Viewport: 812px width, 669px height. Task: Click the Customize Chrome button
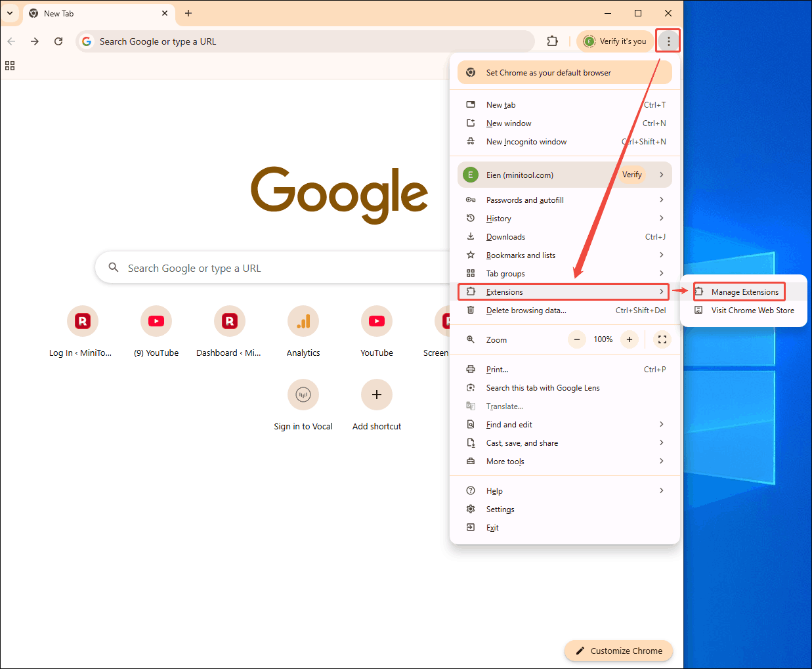(618, 651)
